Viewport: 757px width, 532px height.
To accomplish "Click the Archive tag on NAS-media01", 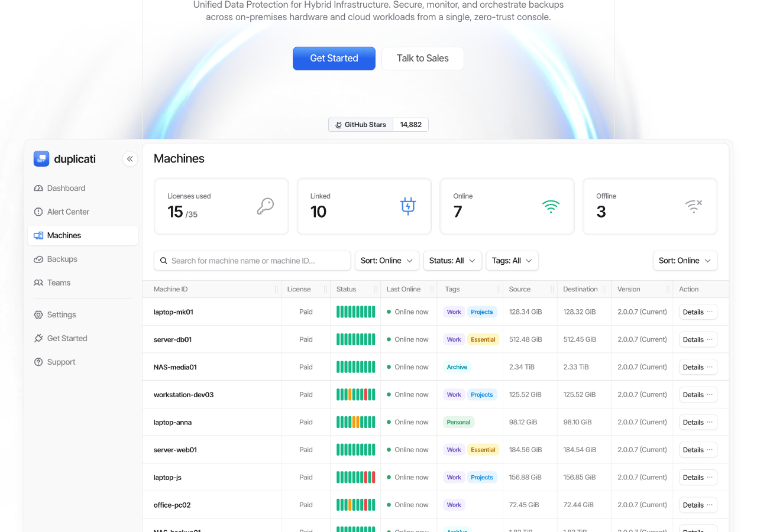I will pyautogui.click(x=457, y=367).
